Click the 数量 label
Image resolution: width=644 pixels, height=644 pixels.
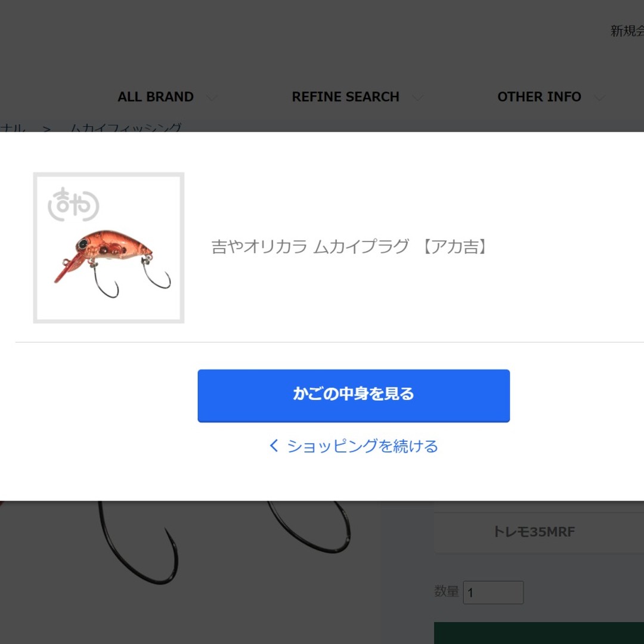(x=447, y=592)
